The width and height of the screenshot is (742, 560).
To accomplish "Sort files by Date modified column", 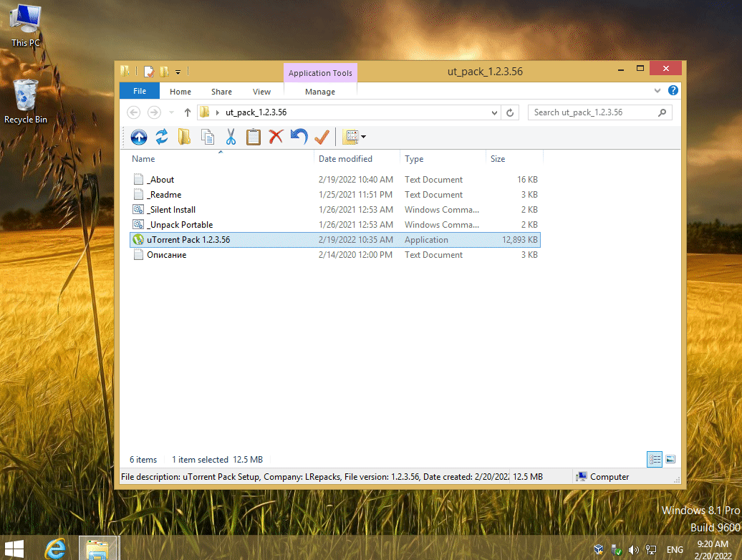I will coord(357,159).
